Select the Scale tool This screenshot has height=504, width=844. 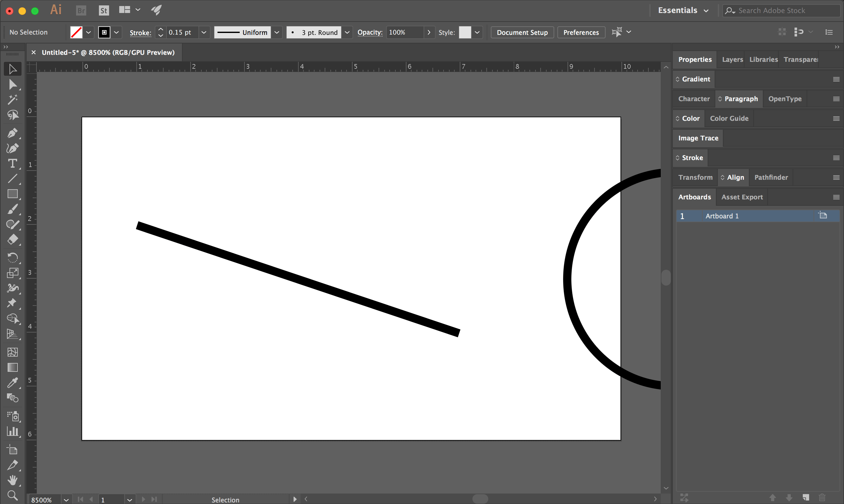(13, 273)
